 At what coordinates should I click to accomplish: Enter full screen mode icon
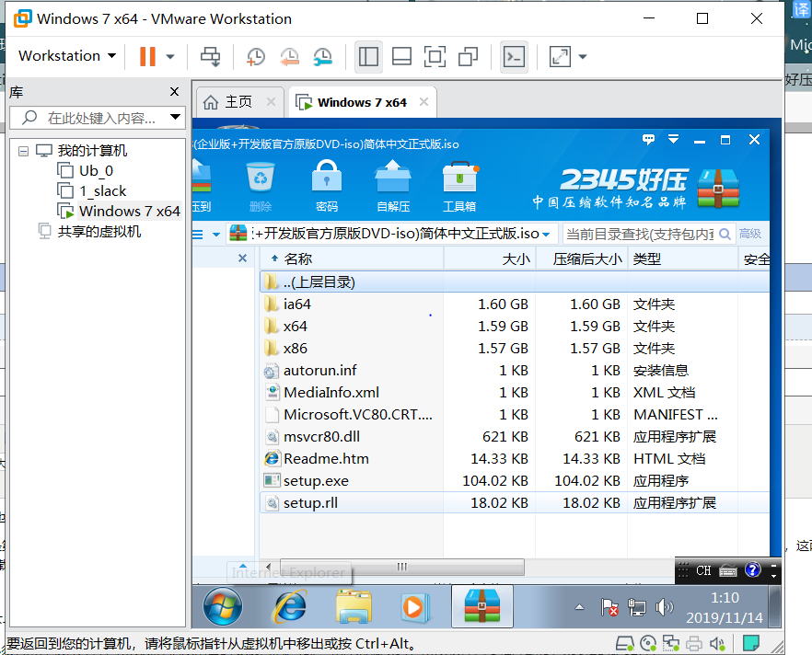coord(435,56)
